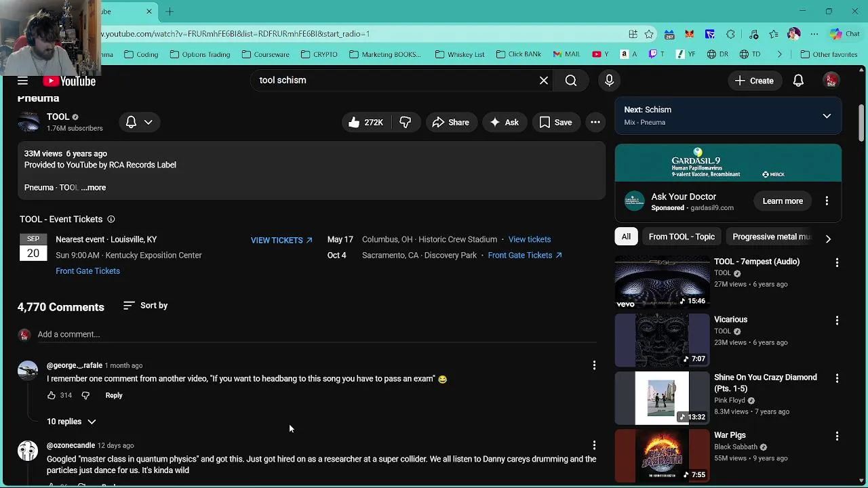Clear the 'tool schism' search text
Viewport: 868px width, 488px height.
pos(544,81)
